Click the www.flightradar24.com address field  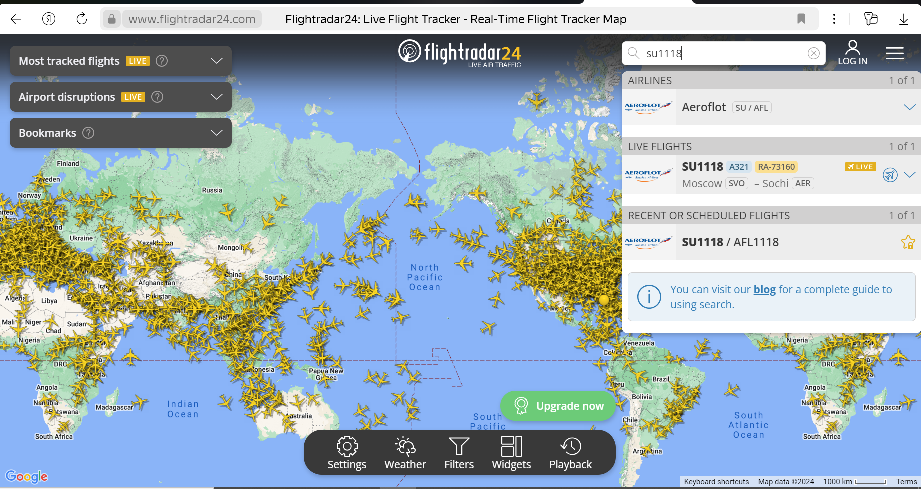191,19
